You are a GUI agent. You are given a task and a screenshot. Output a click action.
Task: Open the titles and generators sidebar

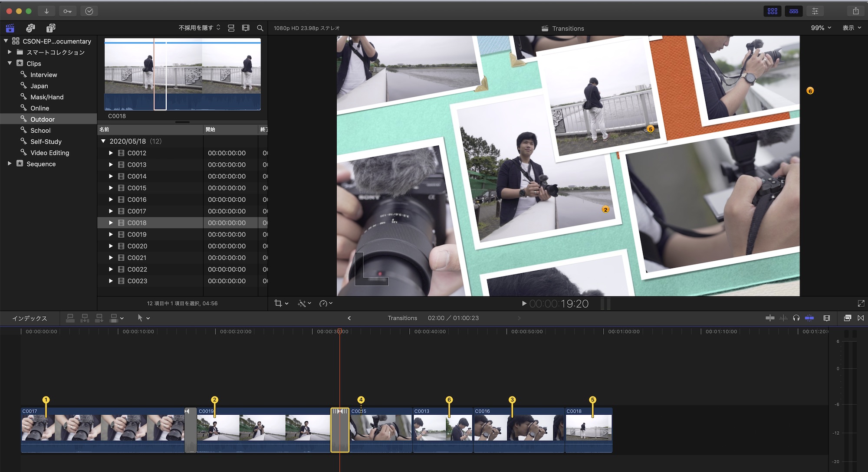coord(51,28)
